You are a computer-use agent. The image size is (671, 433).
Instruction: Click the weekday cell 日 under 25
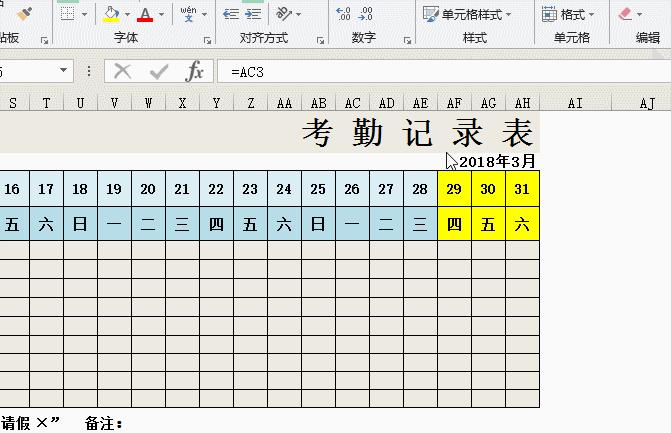coord(318,224)
